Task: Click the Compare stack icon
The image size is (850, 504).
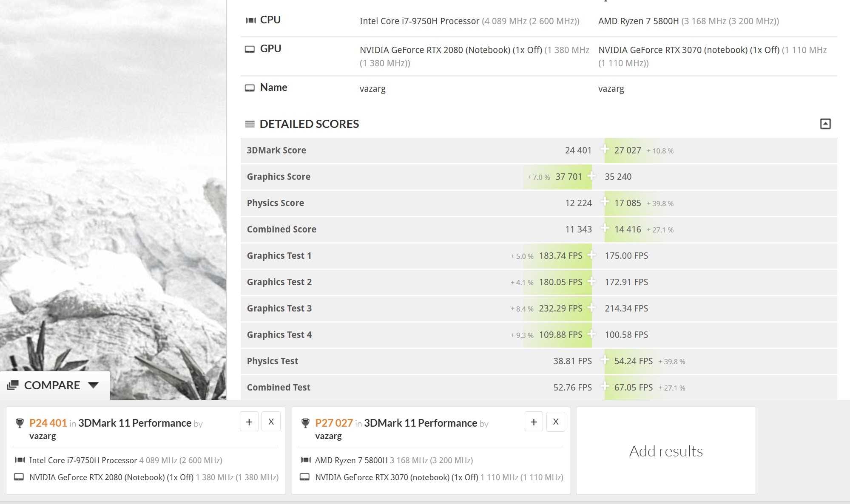Action: (x=13, y=385)
